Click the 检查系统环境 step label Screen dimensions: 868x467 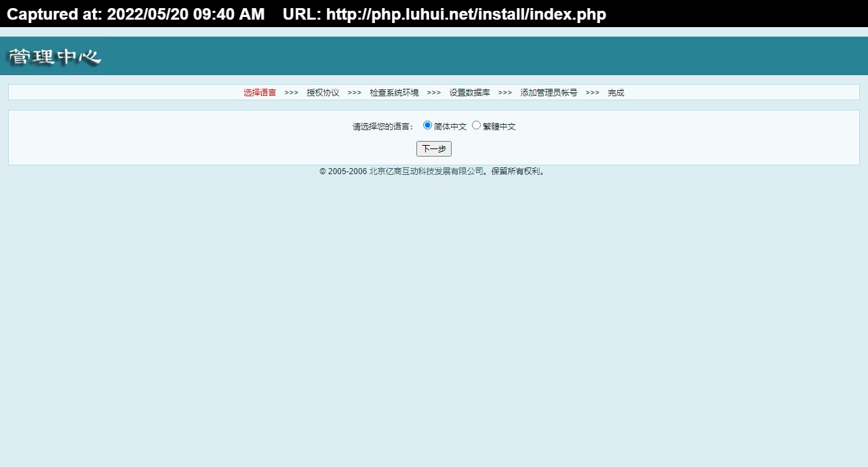[394, 93]
